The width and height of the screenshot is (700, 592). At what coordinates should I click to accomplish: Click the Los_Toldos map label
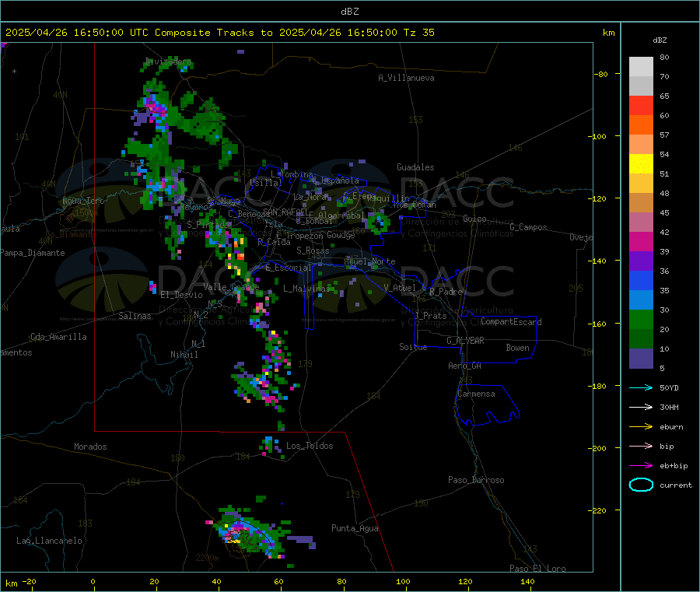coord(310,446)
